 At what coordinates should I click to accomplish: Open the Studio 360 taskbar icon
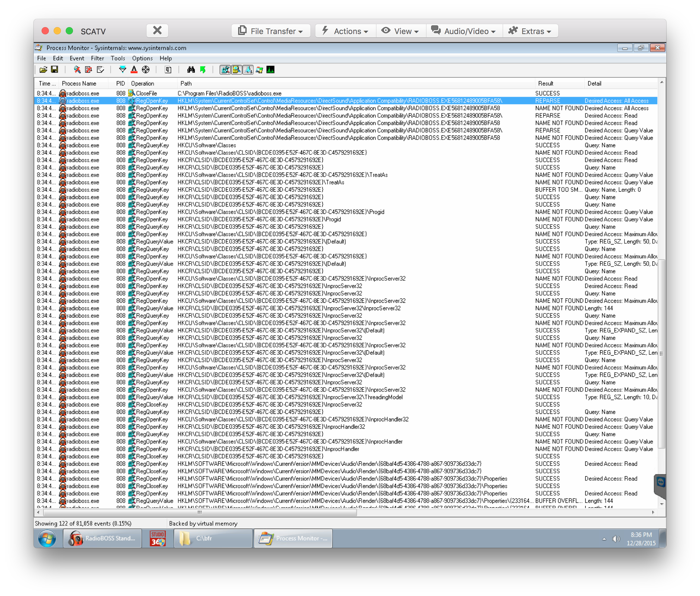pos(158,538)
